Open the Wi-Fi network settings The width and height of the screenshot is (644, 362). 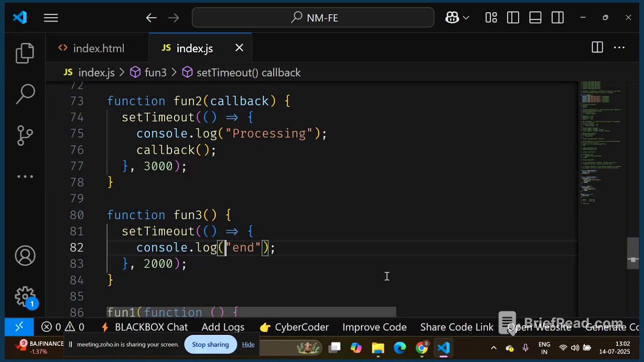pos(563,348)
